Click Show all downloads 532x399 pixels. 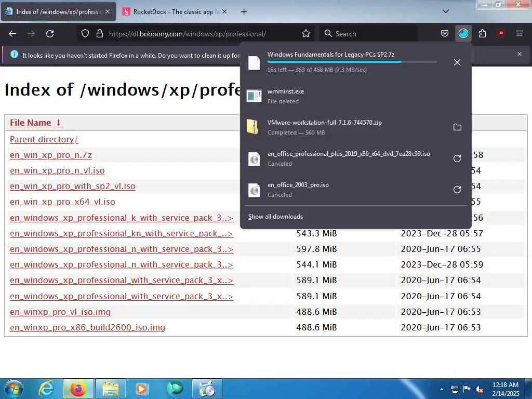[275, 217]
